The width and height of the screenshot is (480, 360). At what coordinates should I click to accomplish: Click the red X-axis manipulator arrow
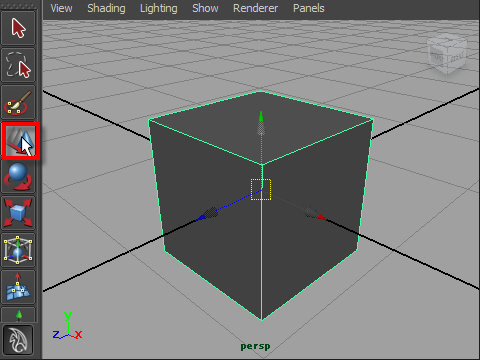coord(314,213)
